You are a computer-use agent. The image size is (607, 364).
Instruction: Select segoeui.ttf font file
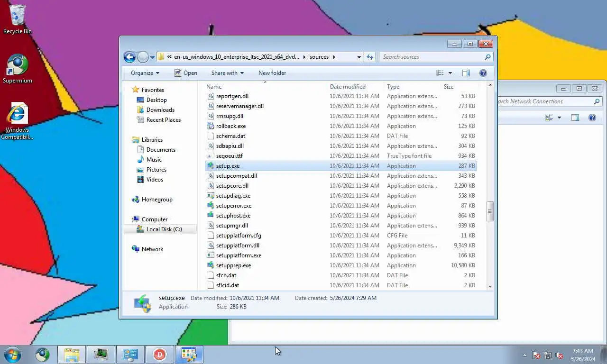pos(340,156)
